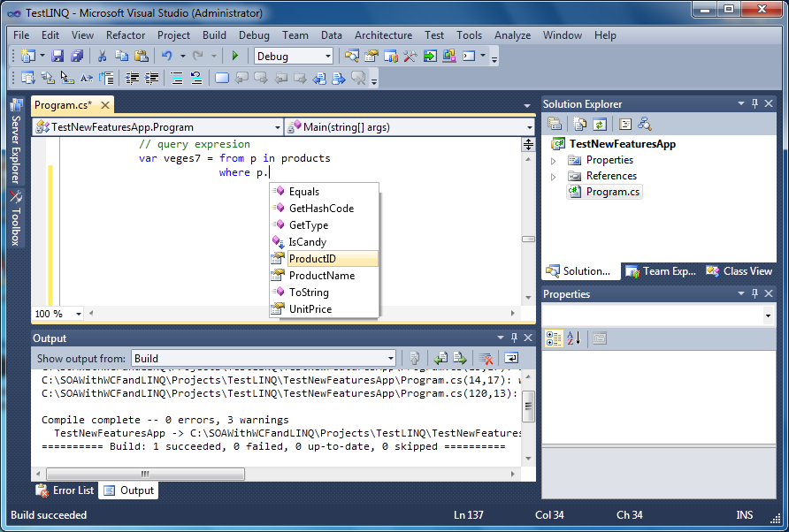The image size is (789, 532).
Task: Close the Program.cs editor tab
Action: (x=105, y=105)
